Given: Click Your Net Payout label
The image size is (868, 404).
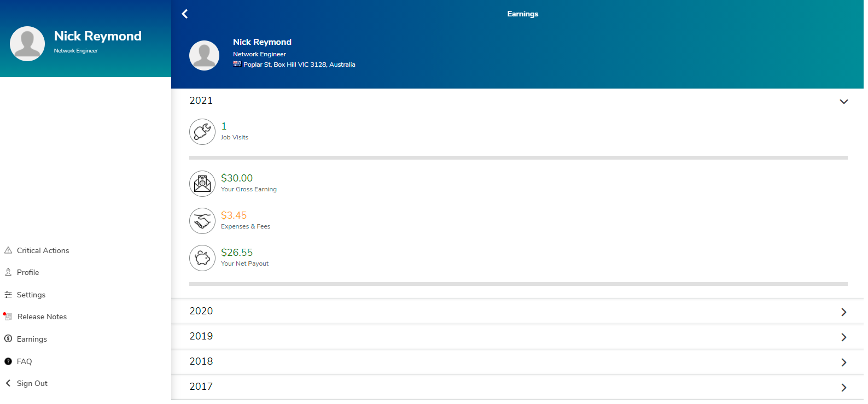Looking at the screenshot, I should tap(245, 264).
